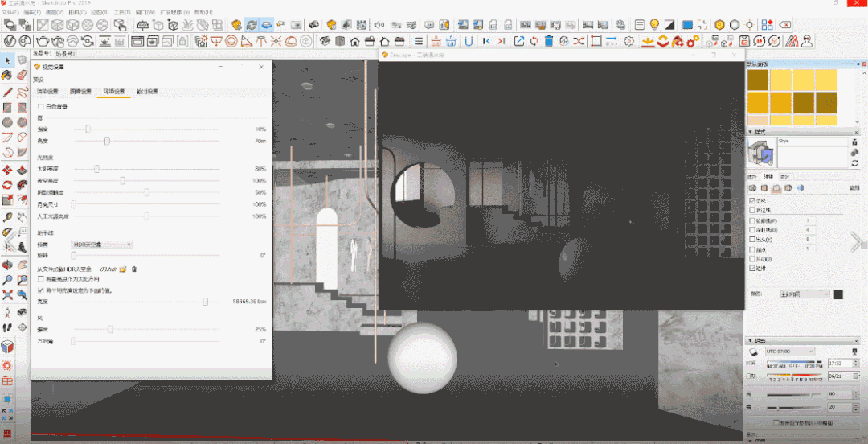Viewport: 868px width, 444px height.
Task: Toggle Enscape live updates refresh icon
Action: point(252,24)
